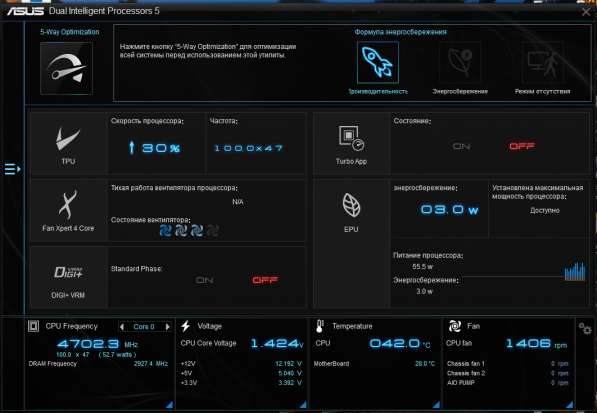The width and height of the screenshot is (597, 413).
Task: Click the EPU power history graph
Action: (575, 272)
